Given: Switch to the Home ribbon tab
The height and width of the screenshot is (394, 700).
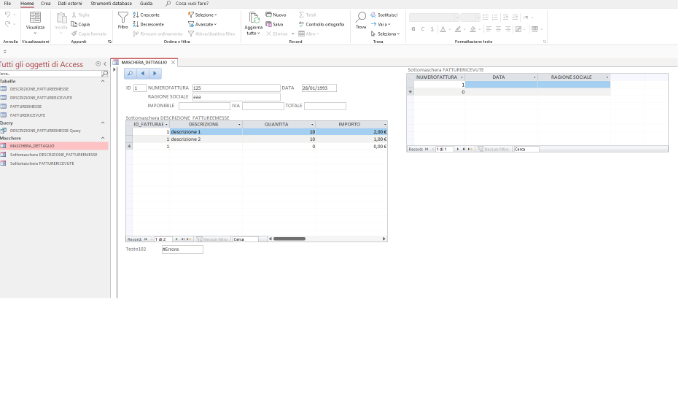Looking at the screenshot, I should point(27,3).
